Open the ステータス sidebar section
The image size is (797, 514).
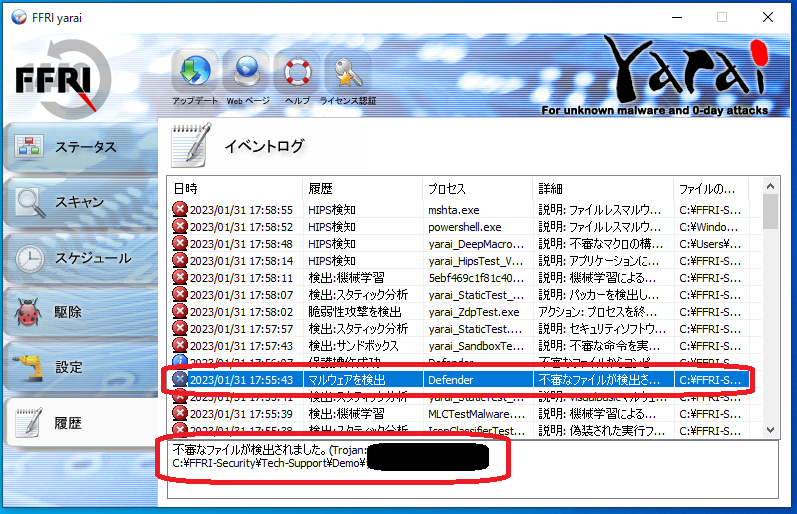[80, 147]
